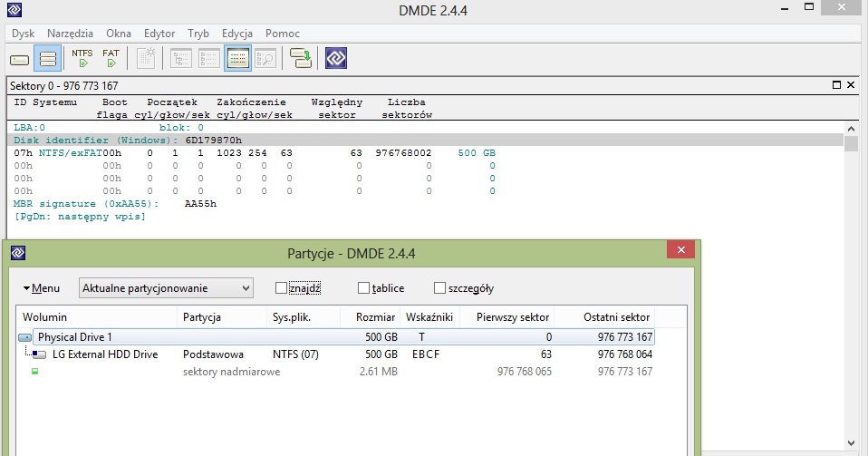Click editor scrollbar down arrow
The height and width of the screenshot is (456, 868).
pyautogui.click(x=852, y=442)
